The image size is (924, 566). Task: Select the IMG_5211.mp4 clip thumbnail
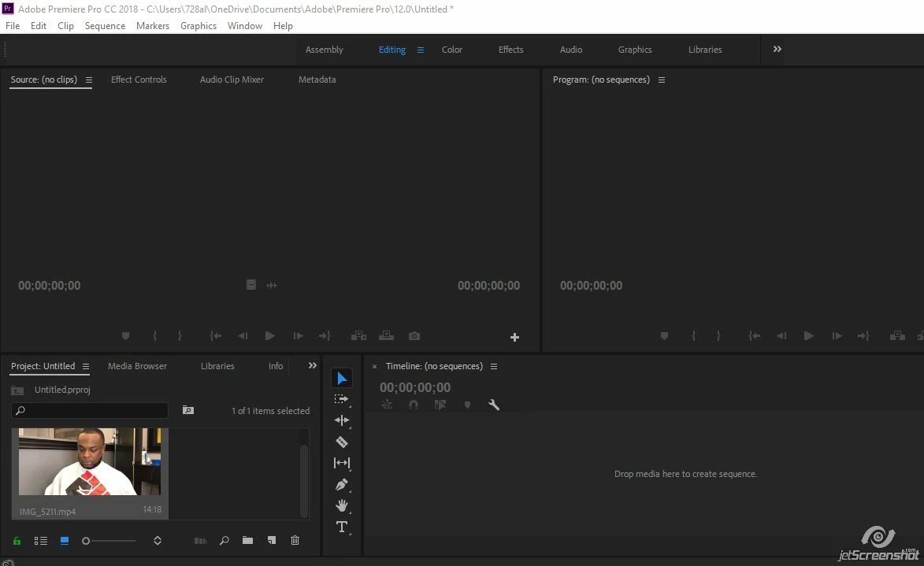pos(90,462)
